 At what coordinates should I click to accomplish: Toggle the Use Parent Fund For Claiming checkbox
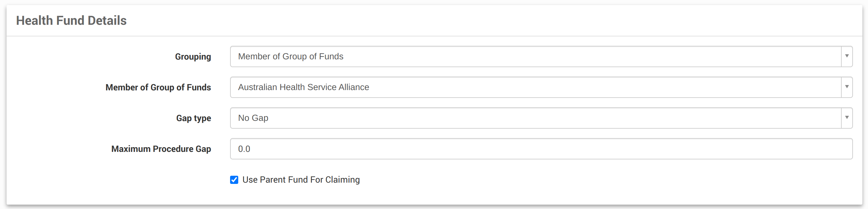point(234,180)
